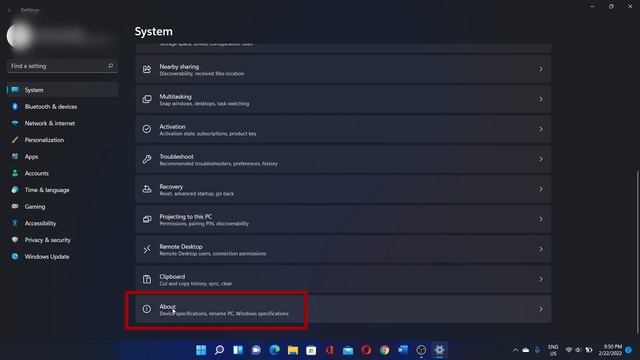Launch Opera browser from the taskbar
Viewport: 640px width, 360px height.
[x=366, y=350]
